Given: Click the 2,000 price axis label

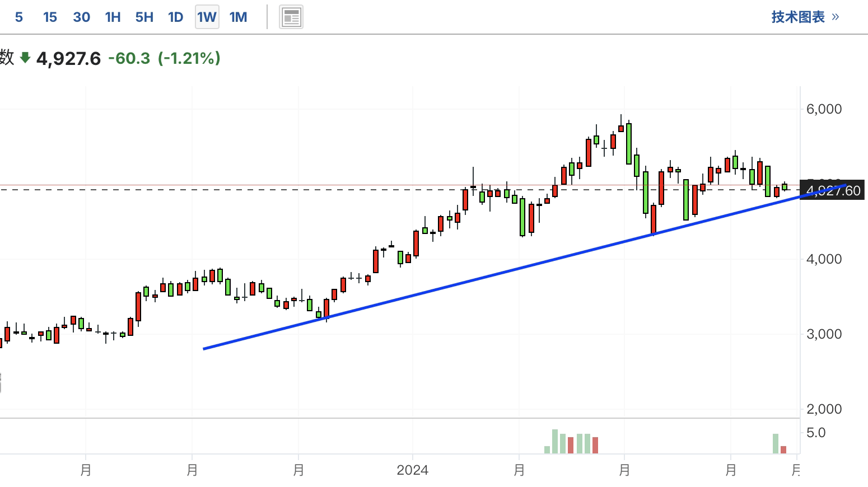Looking at the screenshot, I should (x=824, y=409).
